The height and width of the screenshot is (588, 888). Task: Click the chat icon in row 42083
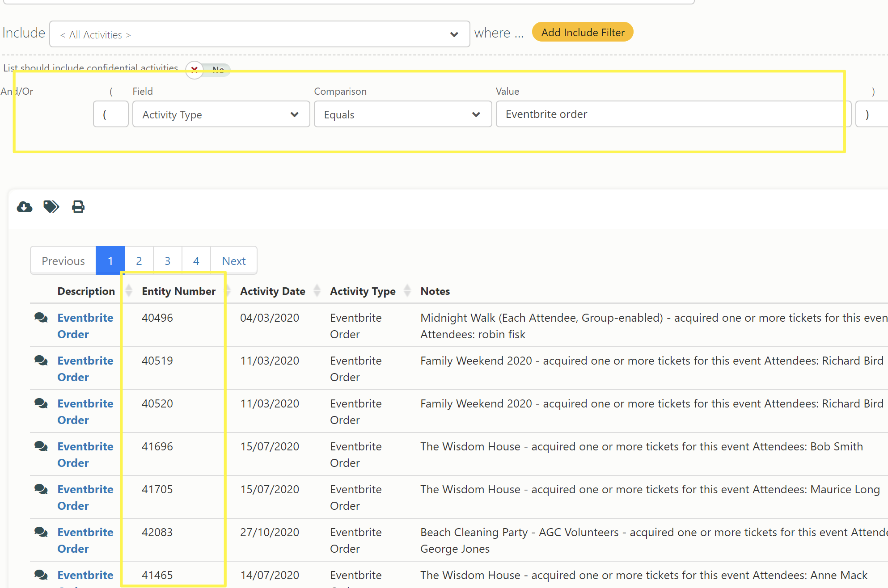tap(41, 532)
